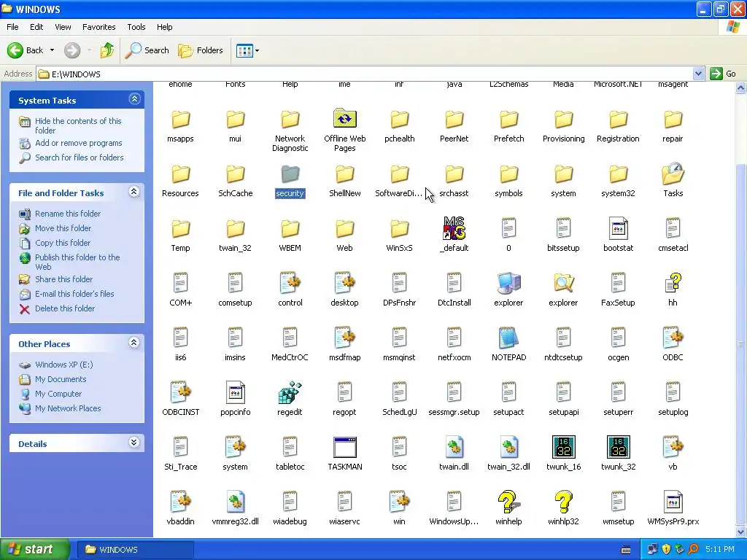Click the Up folder toolbar icon
Screen dimensions: 747x560
click(107, 50)
